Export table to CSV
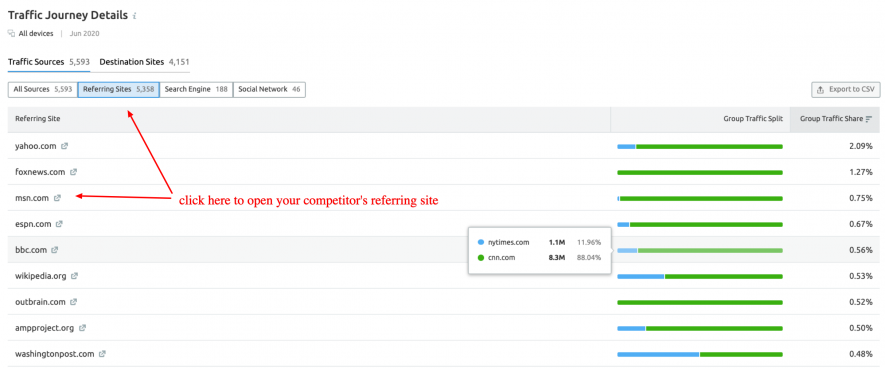The width and height of the screenshot is (885, 368). (845, 89)
